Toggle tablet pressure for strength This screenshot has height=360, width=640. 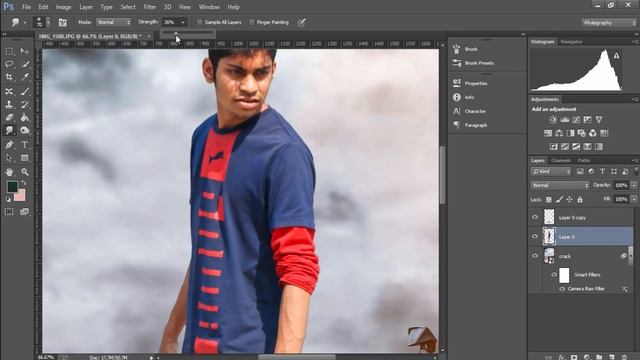301,22
